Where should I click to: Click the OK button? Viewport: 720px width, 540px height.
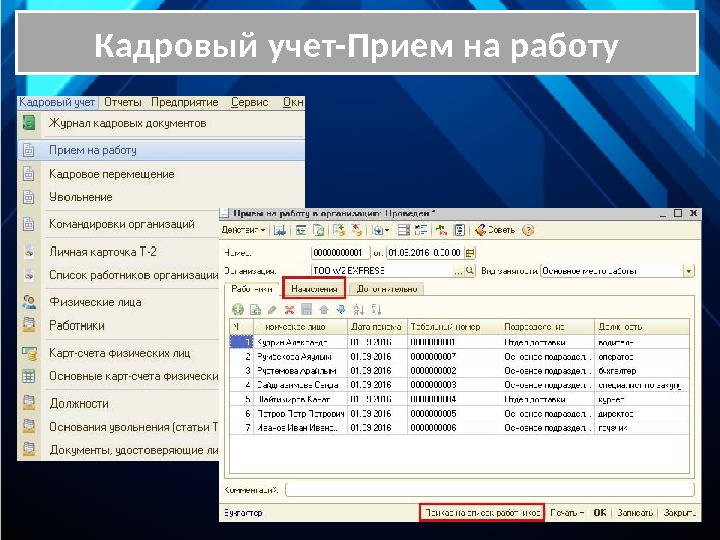click(600, 512)
